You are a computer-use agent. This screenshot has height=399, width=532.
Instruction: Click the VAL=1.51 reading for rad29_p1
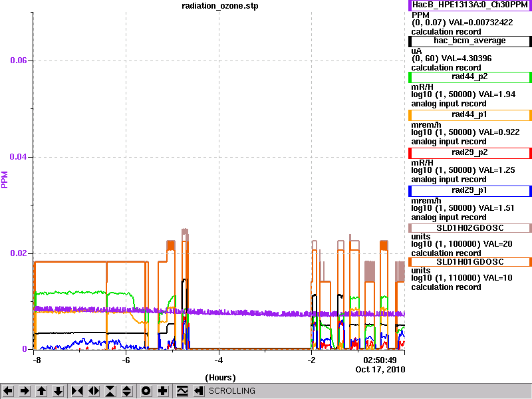point(496,209)
